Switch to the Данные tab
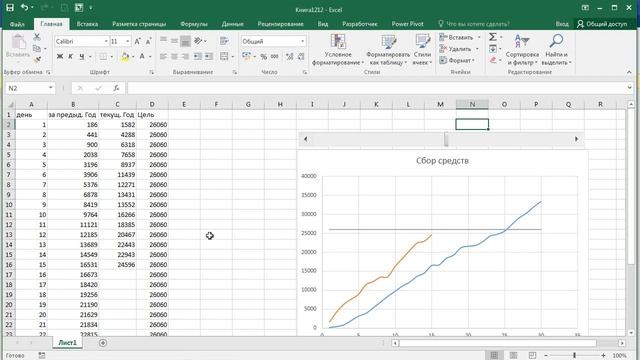This screenshot has height=360, width=640. (233, 24)
